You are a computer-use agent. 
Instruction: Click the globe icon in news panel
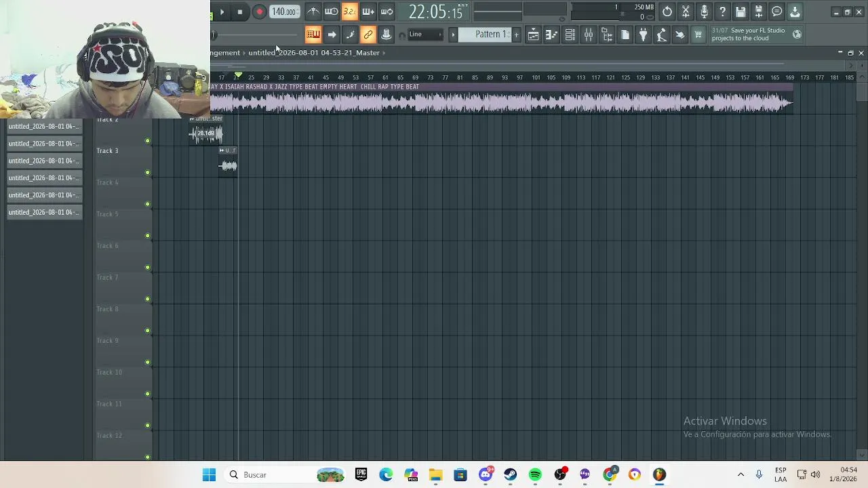(797, 35)
